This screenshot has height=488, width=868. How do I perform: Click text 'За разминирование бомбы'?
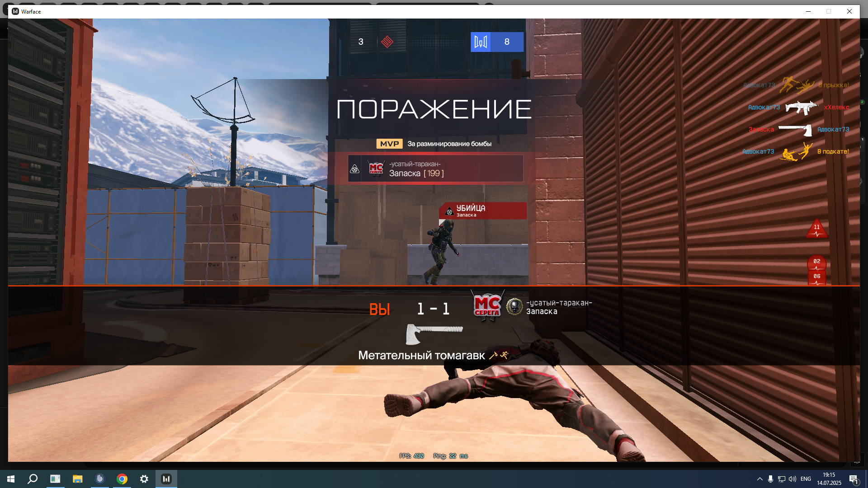pos(449,144)
